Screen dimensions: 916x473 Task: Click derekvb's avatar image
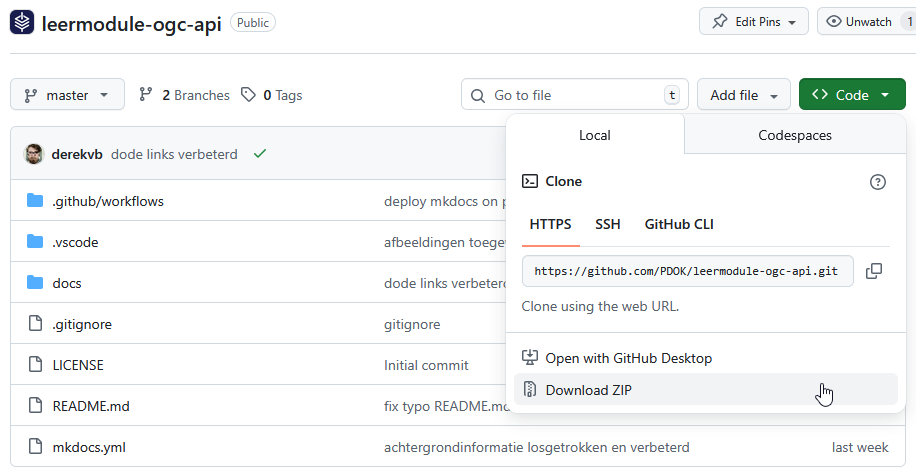[34, 154]
